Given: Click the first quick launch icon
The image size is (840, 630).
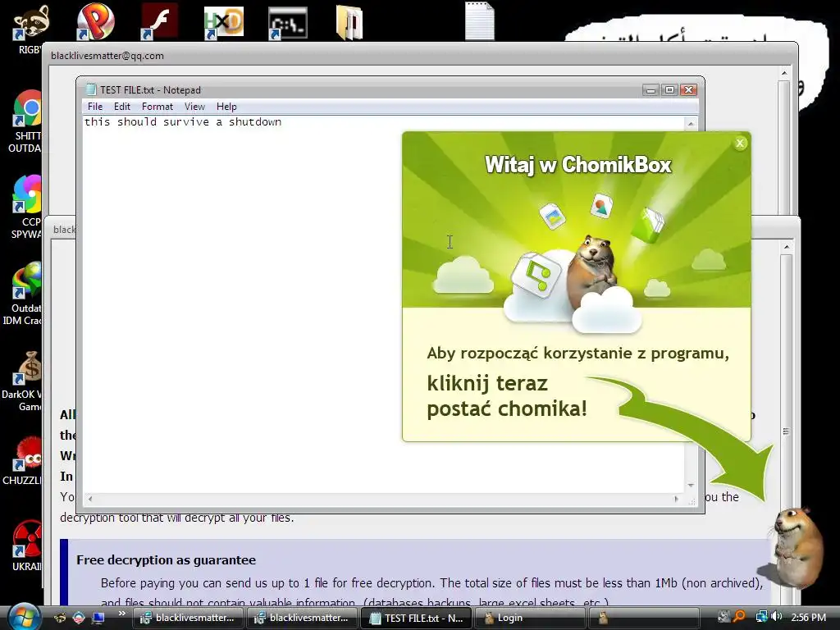Looking at the screenshot, I should [60, 618].
